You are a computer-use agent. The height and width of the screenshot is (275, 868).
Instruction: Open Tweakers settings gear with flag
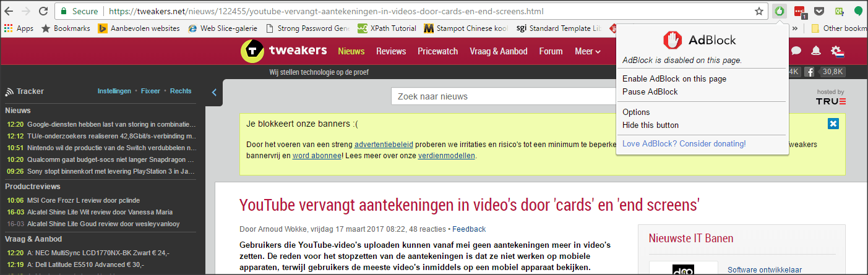tap(838, 51)
